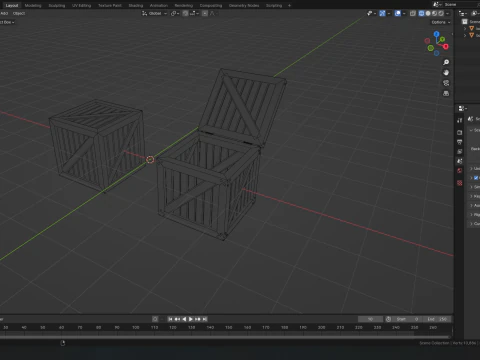This screenshot has height=360, width=480.
Task: Jump to next keyframe
Action: (198, 319)
